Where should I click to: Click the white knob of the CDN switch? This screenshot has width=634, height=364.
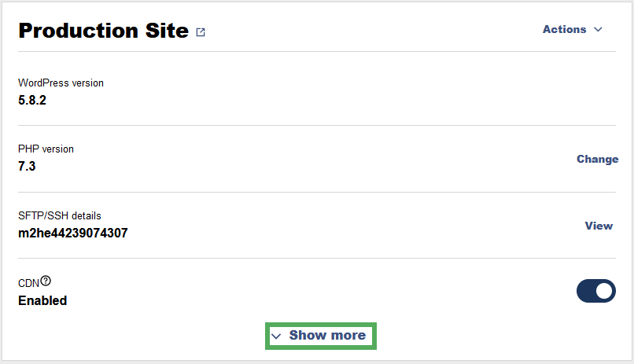[604, 291]
